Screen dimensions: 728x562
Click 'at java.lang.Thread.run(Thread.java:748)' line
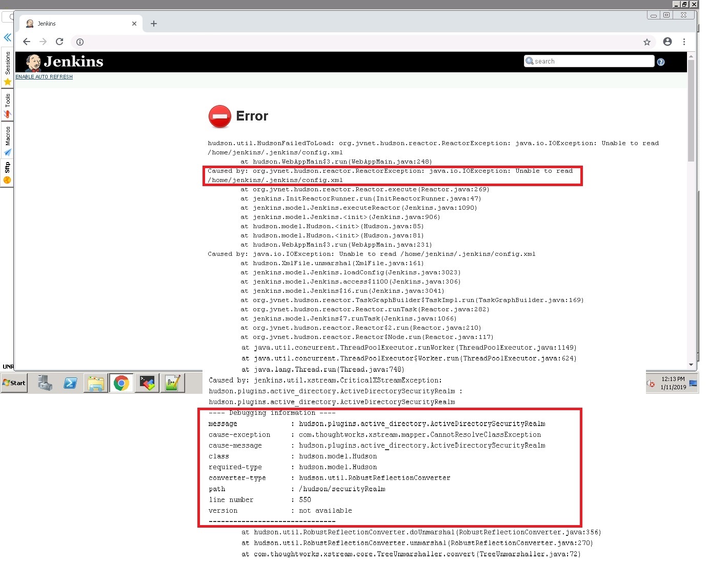pyautogui.click(x=323, y=370)
